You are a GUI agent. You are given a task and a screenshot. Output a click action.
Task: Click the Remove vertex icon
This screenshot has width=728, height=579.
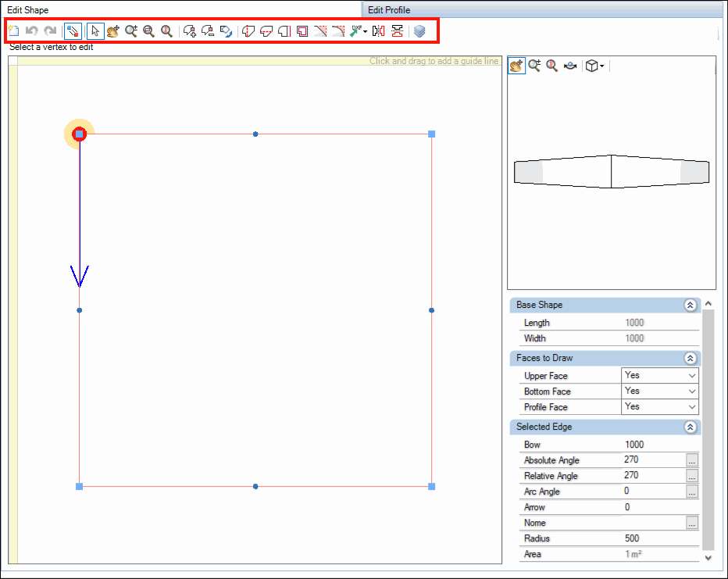[208, 31]
